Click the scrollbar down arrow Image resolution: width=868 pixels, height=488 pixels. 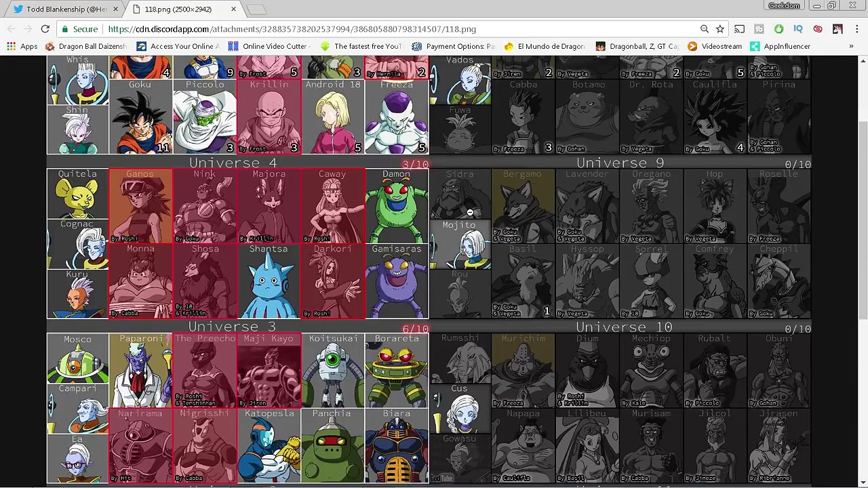click(862, 483)
